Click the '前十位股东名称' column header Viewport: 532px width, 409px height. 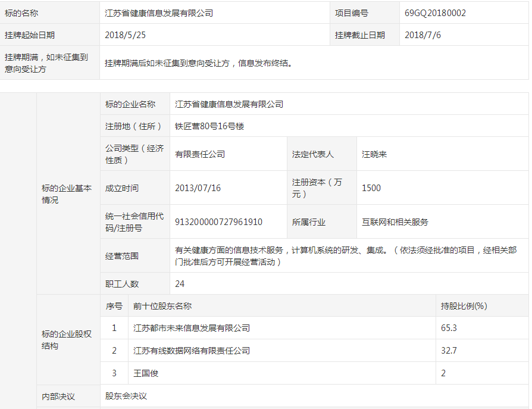[x=162, y=306]
